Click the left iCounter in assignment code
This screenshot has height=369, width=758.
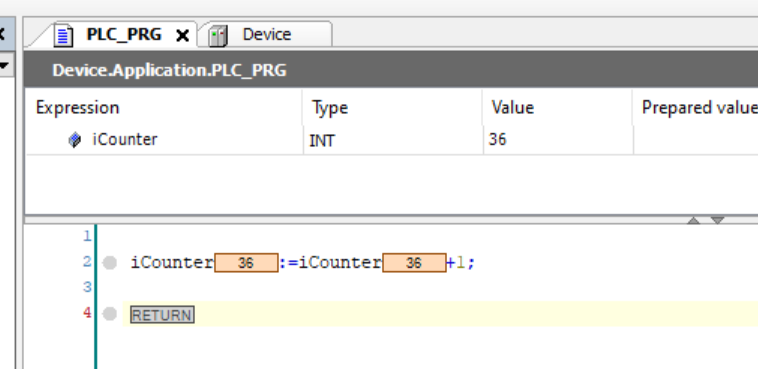172,263
